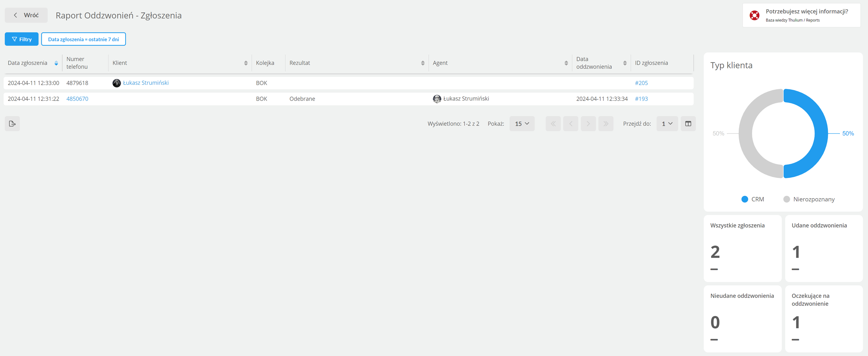Toggle Nierozpoznany legend item

tap(809, 199)
